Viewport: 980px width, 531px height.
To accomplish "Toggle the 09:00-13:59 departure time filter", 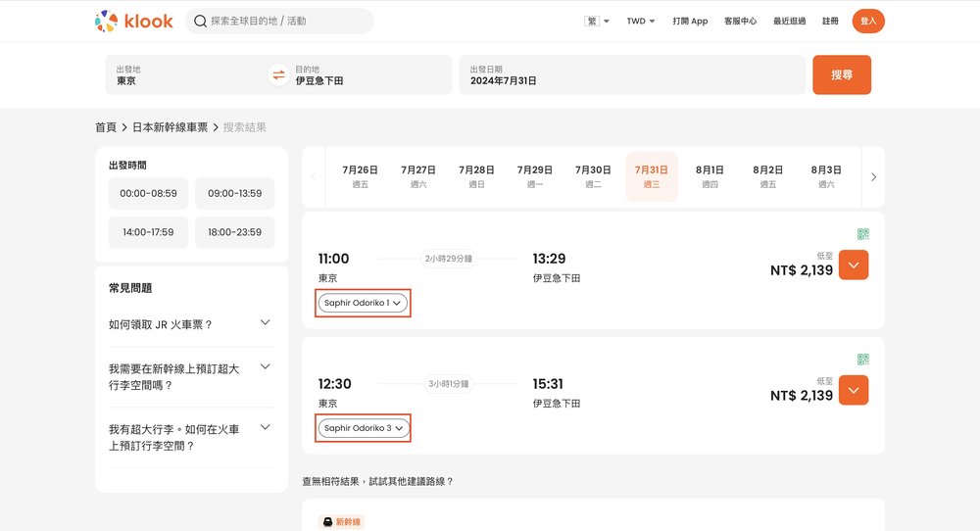I will [234, 194].
